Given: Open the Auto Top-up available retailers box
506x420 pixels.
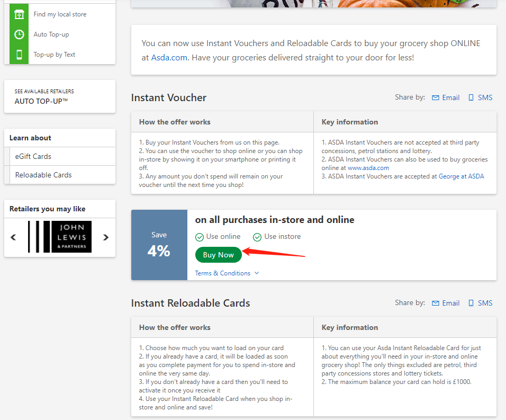Looking at the screenshot, I should tap(59, 96).
